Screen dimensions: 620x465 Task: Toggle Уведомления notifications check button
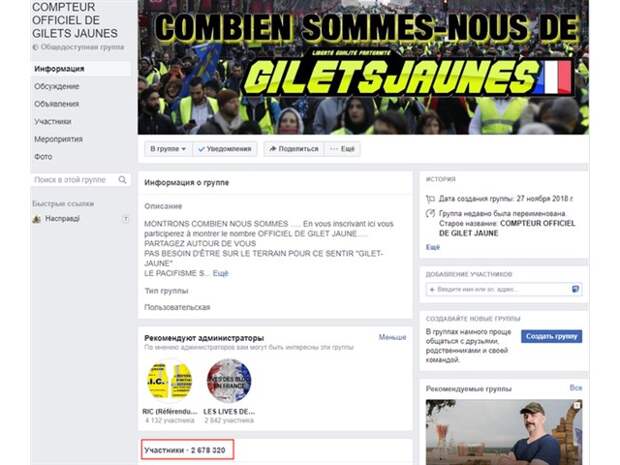pos(225,149)
